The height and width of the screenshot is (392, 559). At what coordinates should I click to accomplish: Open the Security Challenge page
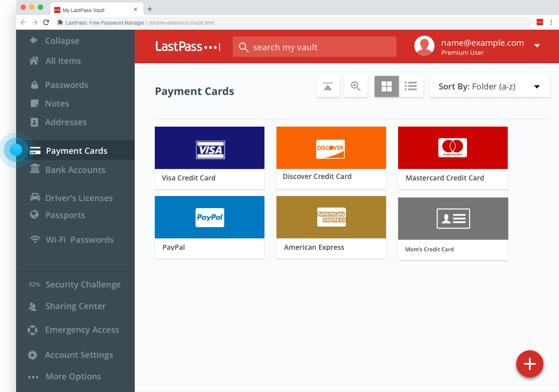pos(82,284)
